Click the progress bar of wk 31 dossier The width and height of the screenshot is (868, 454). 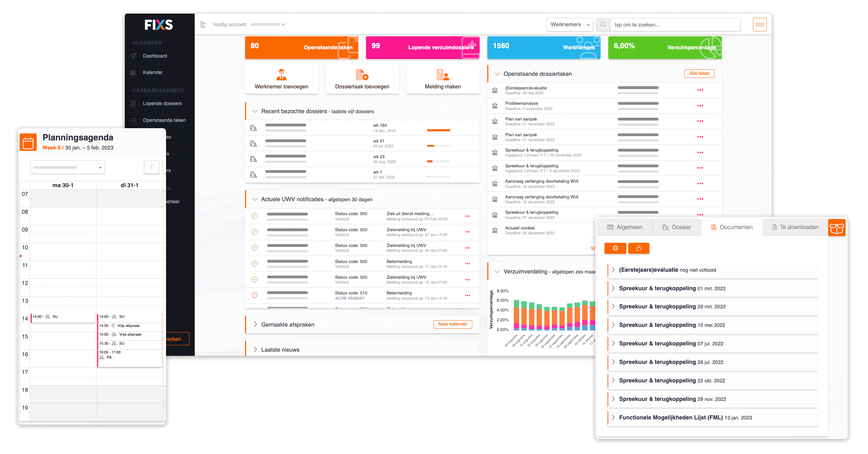click(438, 146)
